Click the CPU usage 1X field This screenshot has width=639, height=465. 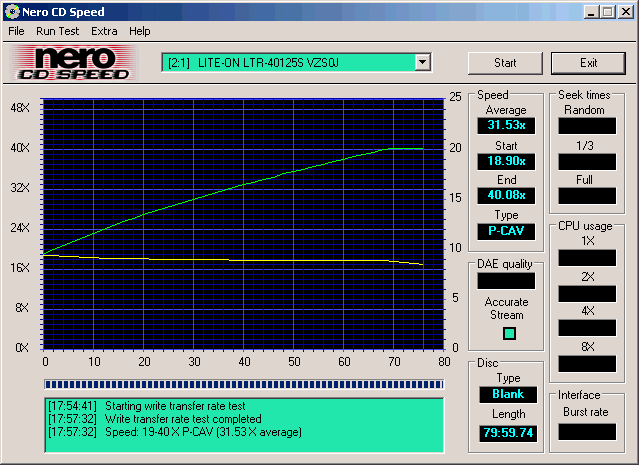pyautogui.click(x=587, y=258)
